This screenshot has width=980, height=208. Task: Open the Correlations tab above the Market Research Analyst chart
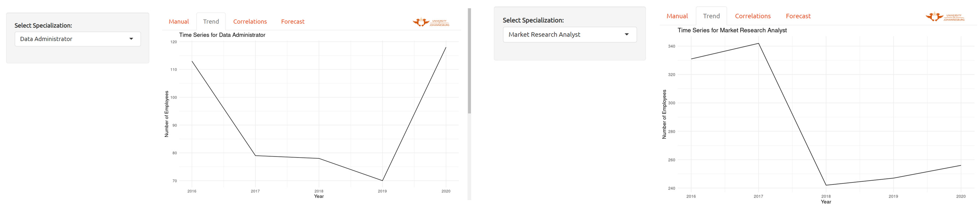click(x=752, y=16)
